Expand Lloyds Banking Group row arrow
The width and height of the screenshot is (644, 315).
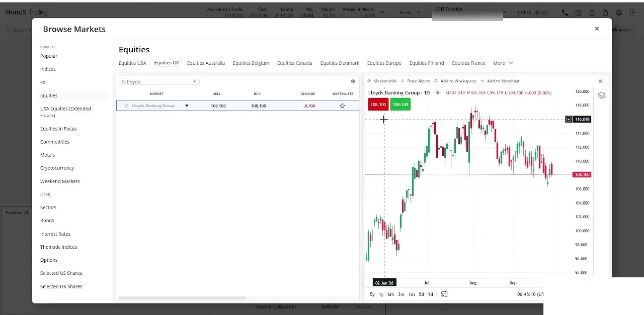[x=187, y=106]
